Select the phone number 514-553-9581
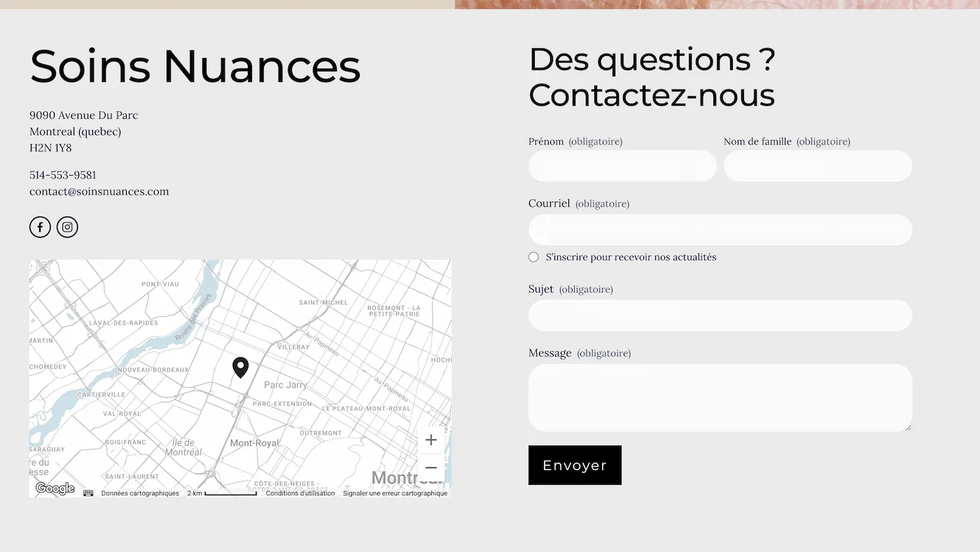 click(62, 174)
